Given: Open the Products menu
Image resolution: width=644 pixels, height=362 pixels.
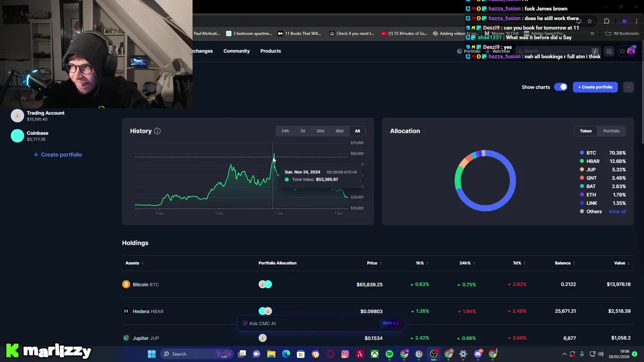Looking at the screenshot, I should coord(271,51).
